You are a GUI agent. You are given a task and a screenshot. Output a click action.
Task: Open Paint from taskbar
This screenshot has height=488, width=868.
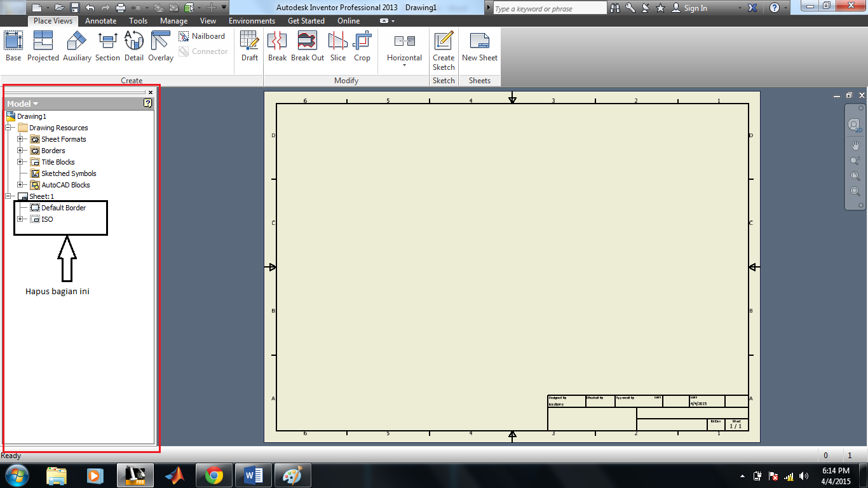point(292,476)
